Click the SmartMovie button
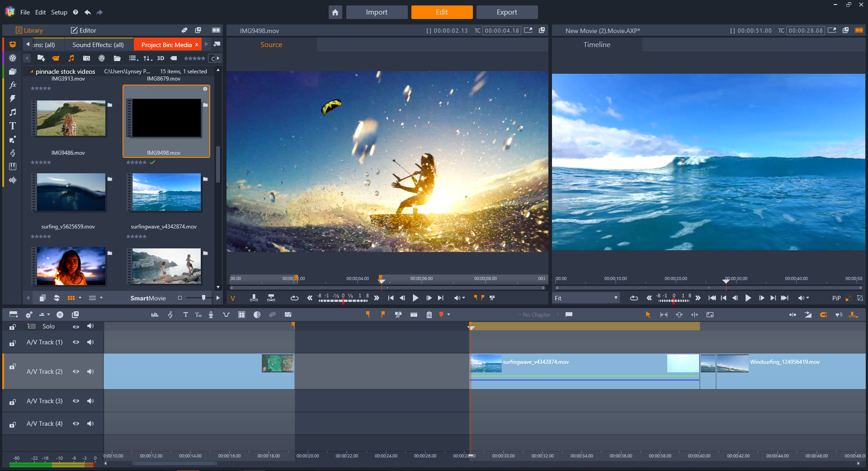This screenshot has height=471, width=868. [148, 298]
